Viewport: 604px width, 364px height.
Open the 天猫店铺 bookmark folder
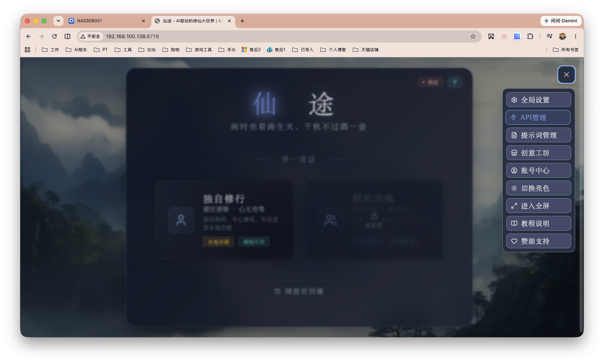(x=365, y=50)
